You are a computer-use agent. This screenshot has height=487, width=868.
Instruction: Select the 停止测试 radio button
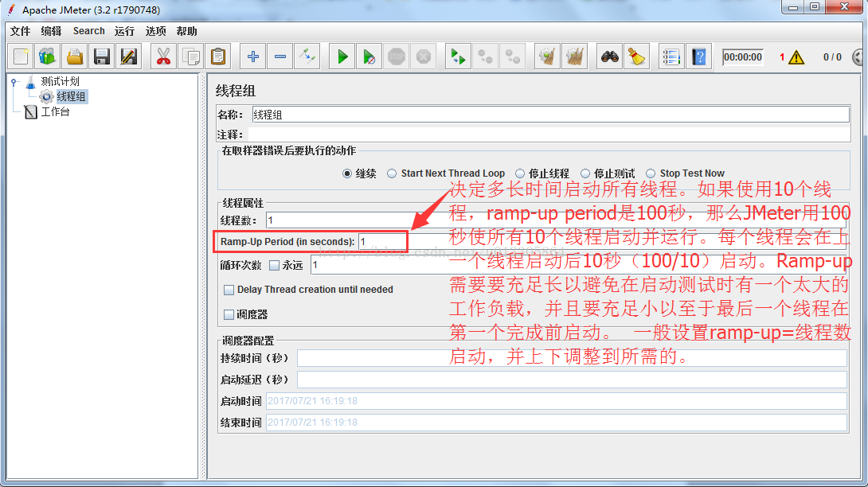[x=585, y=173]
